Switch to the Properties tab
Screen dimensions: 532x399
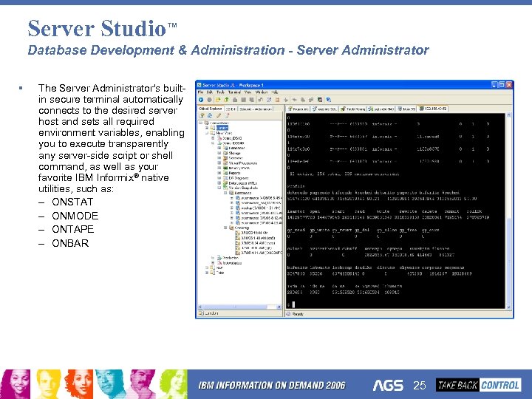click(298, 109)
